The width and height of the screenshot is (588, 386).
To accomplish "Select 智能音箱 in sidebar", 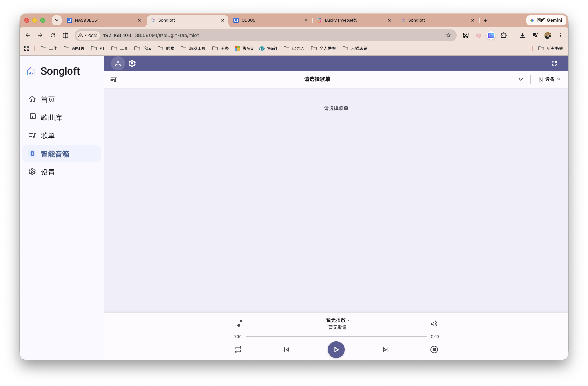I will 62,154.
